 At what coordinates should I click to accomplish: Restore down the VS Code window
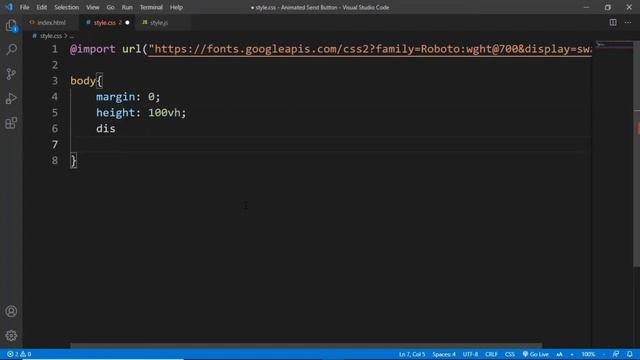pyautogui.click(x=608, y=7)
